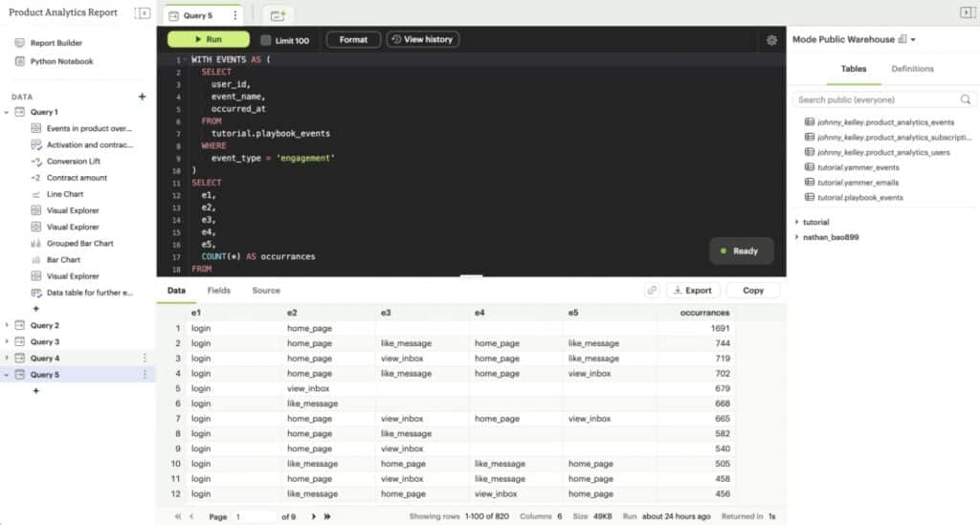Click search magnifier in schema browser

click(966, 99)
